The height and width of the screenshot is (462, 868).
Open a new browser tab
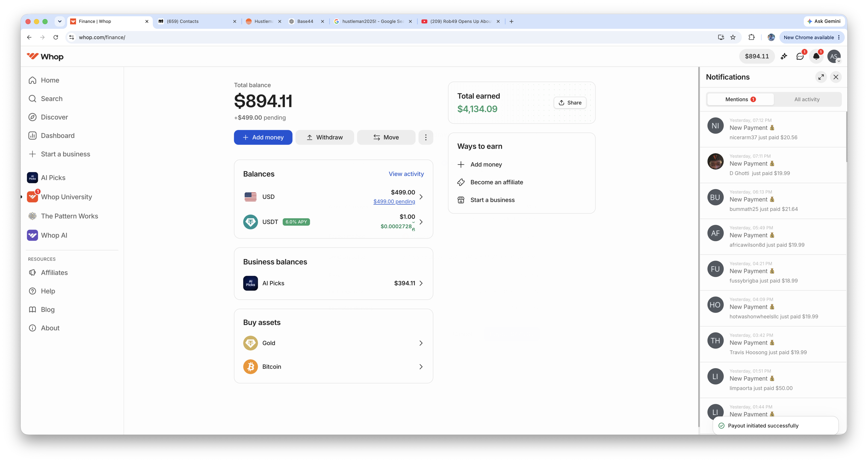point(512,21)
